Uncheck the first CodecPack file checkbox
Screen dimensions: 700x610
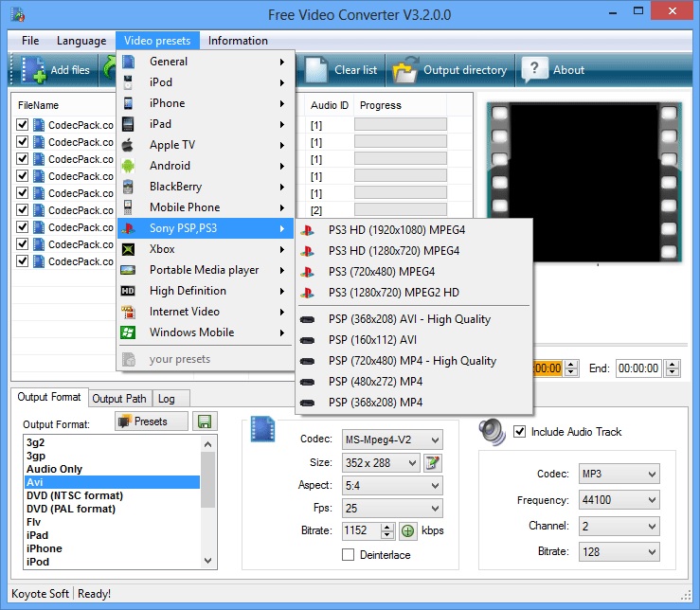pyautogui.click(x=22, y=125)
